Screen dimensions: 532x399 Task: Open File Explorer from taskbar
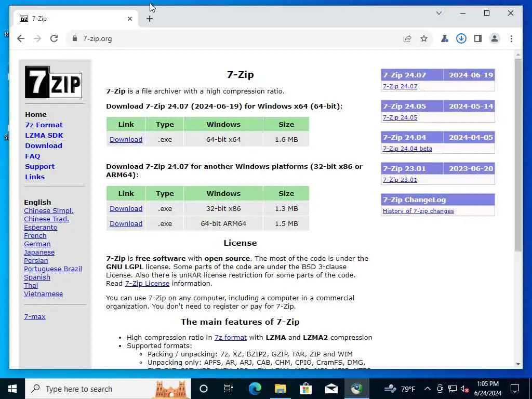coord(280,389)
